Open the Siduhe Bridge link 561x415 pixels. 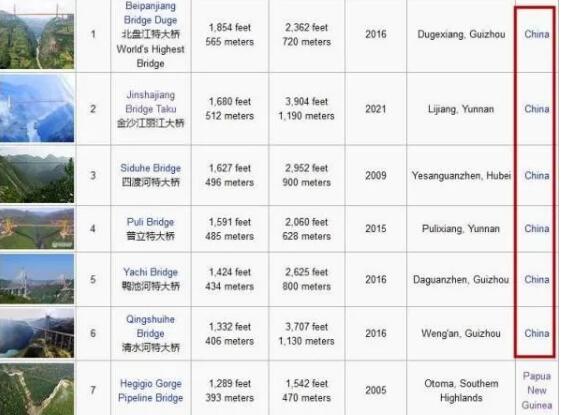click(x=150, y=168)
